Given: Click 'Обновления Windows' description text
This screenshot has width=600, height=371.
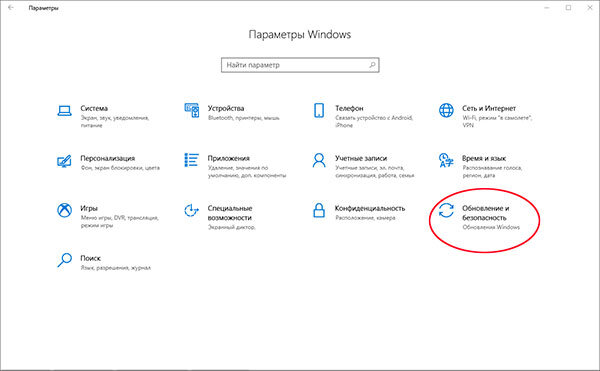Looking at the screenshot, I should tap(491, 227).
